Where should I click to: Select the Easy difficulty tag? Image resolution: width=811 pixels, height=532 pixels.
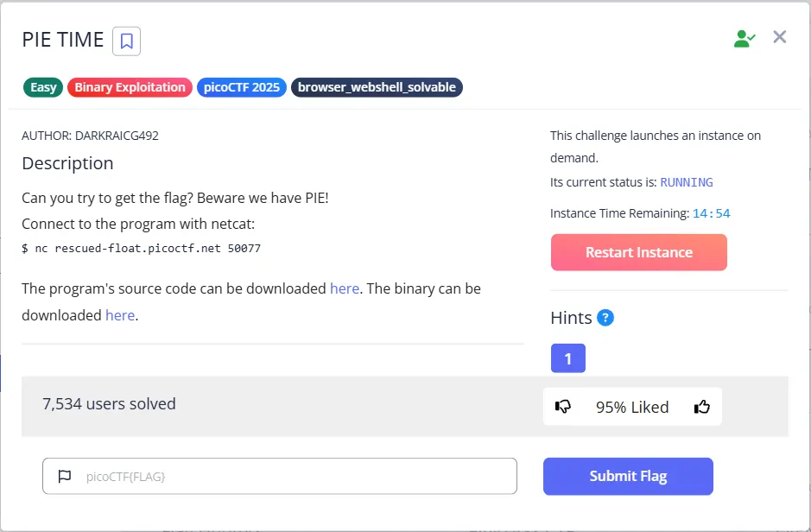coord(42,87)
